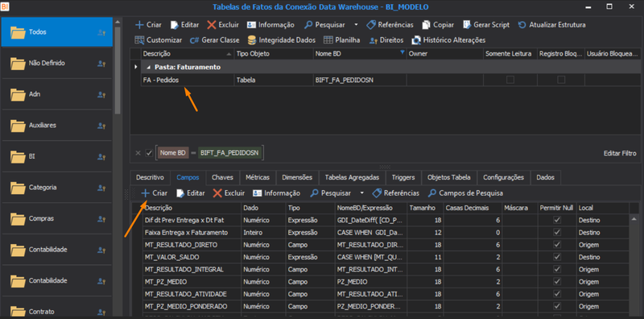644x319 pixels.
Task: Toggle the Nome BD filter enabled checkbox
Action: point(149,153)
